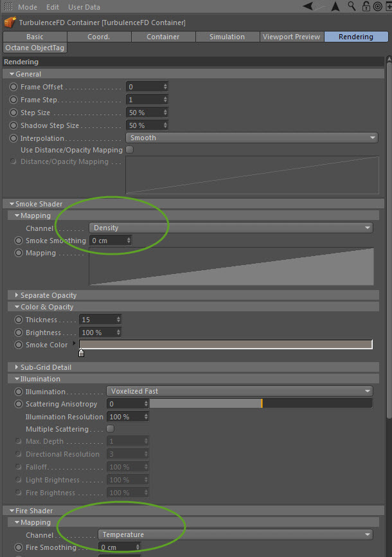Expand the Separate Opacity section
392x557 pixels.
[x=17, y=295]
